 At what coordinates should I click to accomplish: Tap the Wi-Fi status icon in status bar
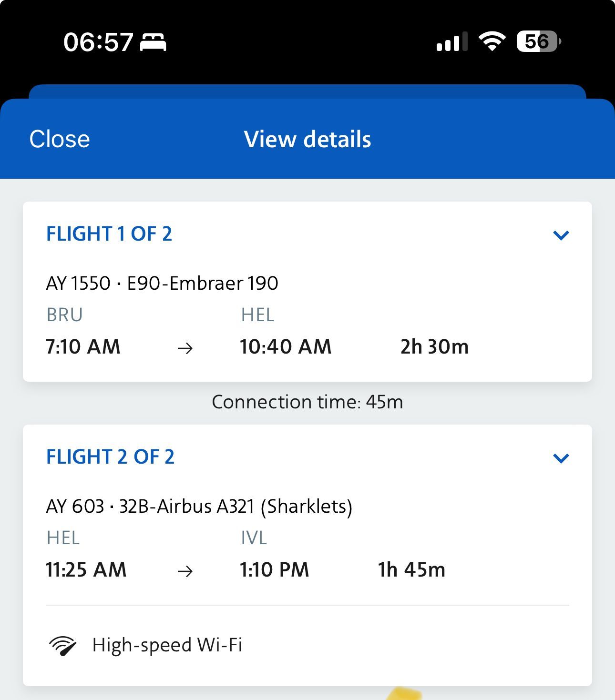coord(492,41)
